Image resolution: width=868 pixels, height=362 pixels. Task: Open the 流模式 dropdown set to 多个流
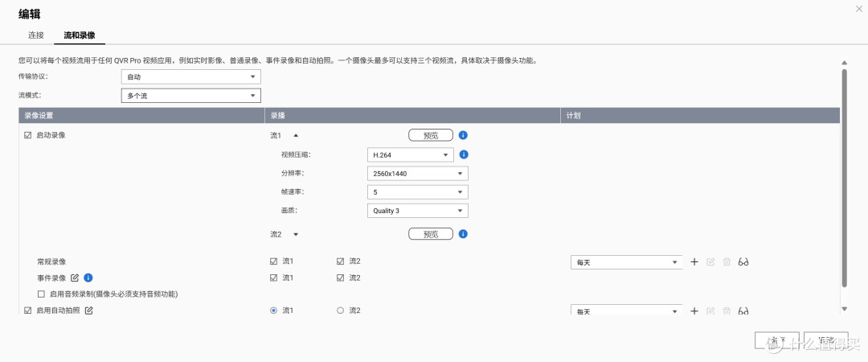191,96
